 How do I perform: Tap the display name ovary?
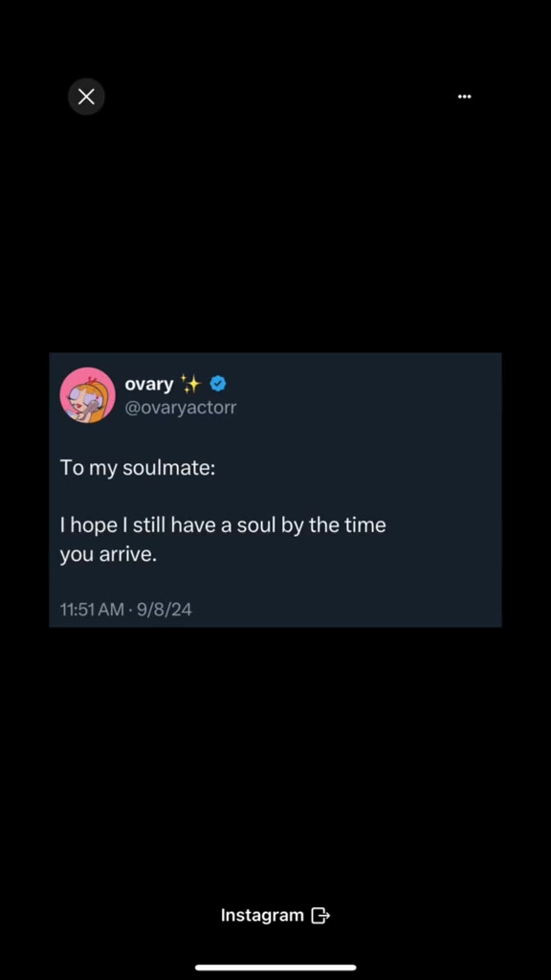[148, 384]
